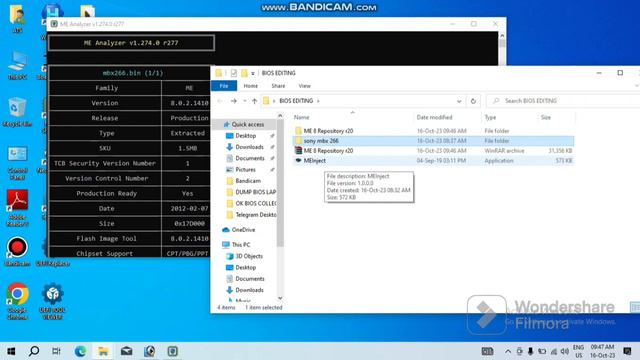Select the sony mbx 266 folder
Screen dimensions: 640x360
433,141
